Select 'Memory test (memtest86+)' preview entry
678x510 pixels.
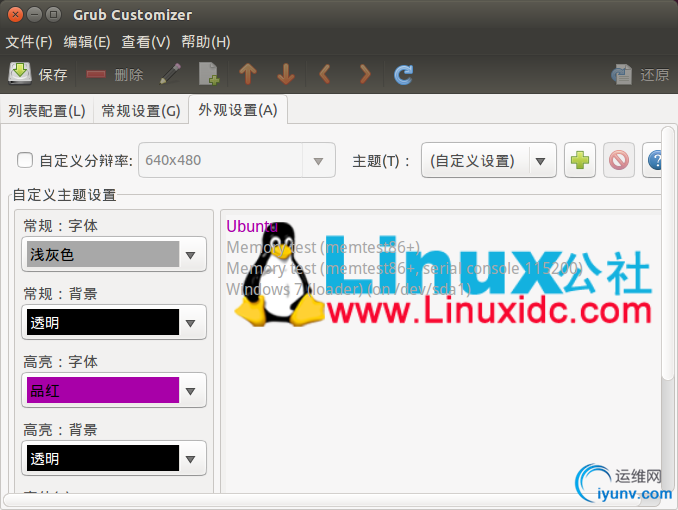323,247
